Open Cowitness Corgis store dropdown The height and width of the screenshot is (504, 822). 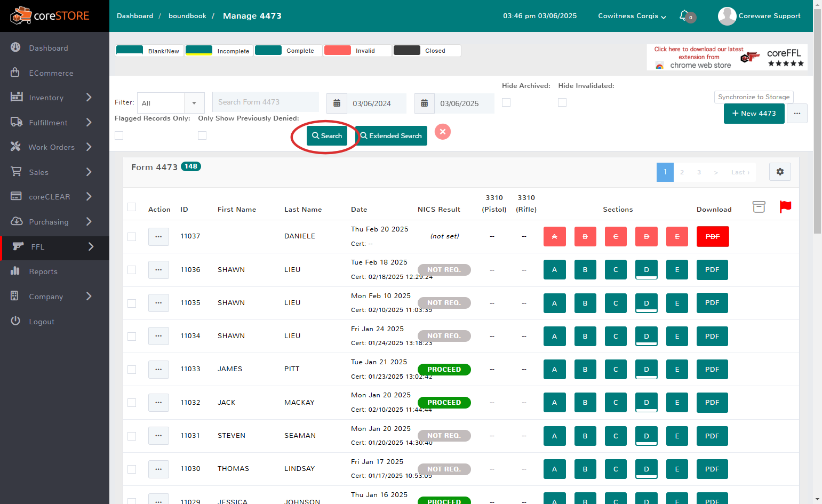pos(632,16)
